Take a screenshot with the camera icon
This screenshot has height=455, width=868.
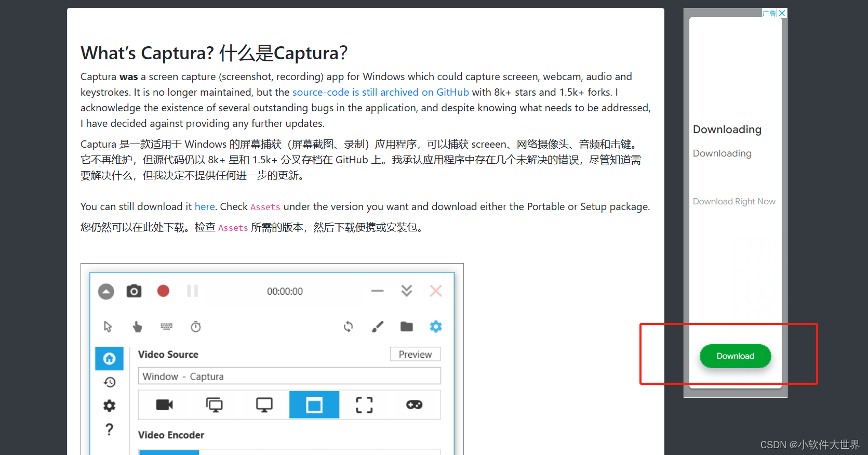pyautogui.click(x=134, y=291)
